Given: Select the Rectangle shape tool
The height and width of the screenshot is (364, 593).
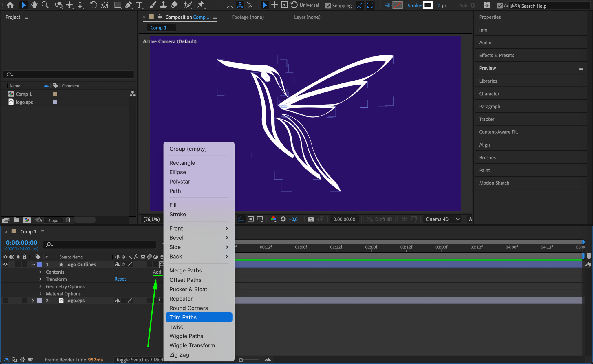Looking at the screenshot, I should point(118,5).
